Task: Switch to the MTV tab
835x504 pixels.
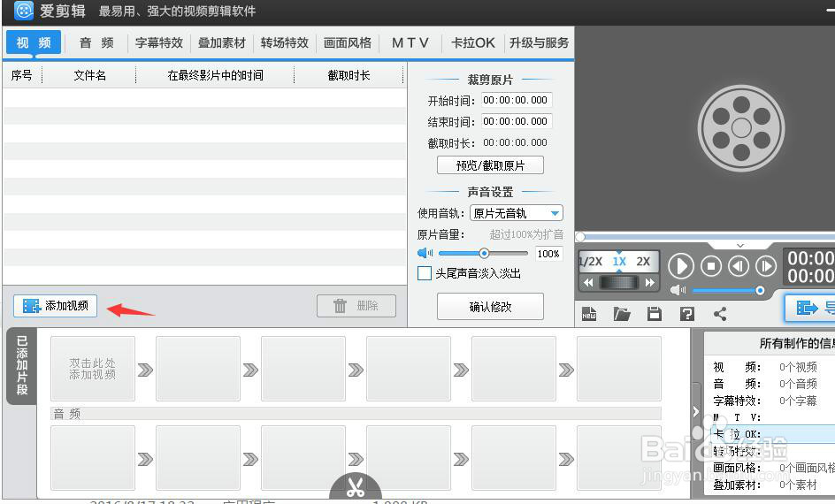Action: [x=410, y=42]
